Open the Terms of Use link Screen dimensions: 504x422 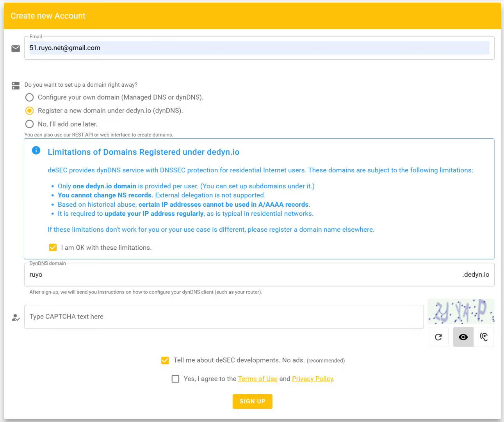[x=258, y=379]
